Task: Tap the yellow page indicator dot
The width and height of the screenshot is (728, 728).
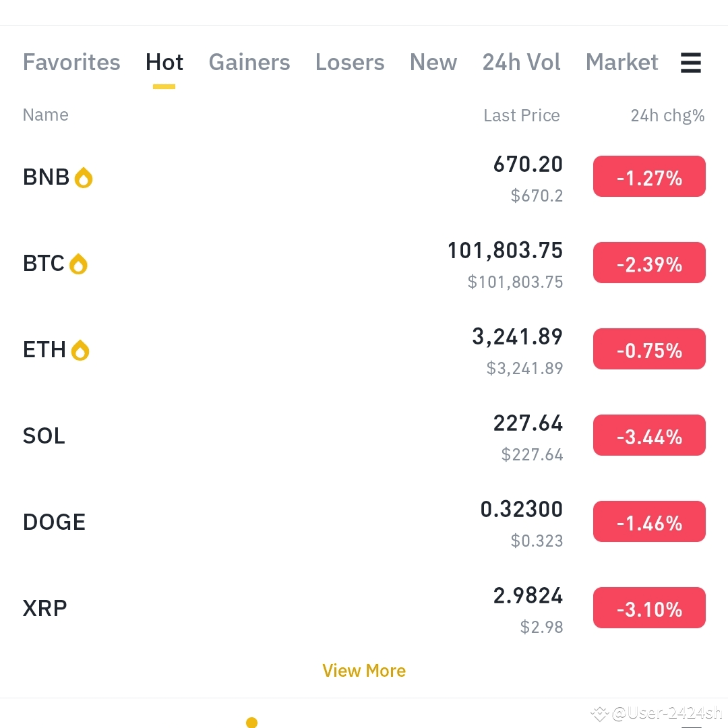Action: coord(251,722)
